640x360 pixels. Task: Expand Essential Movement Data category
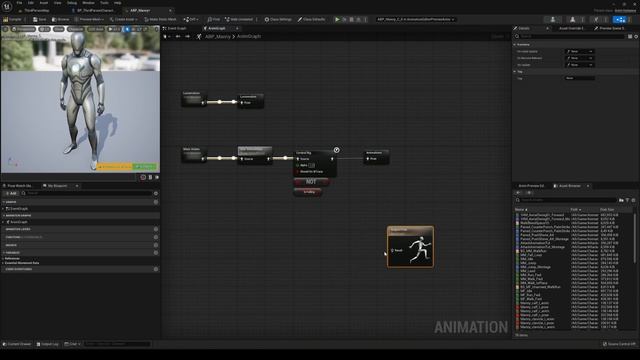tap(3, 263)
